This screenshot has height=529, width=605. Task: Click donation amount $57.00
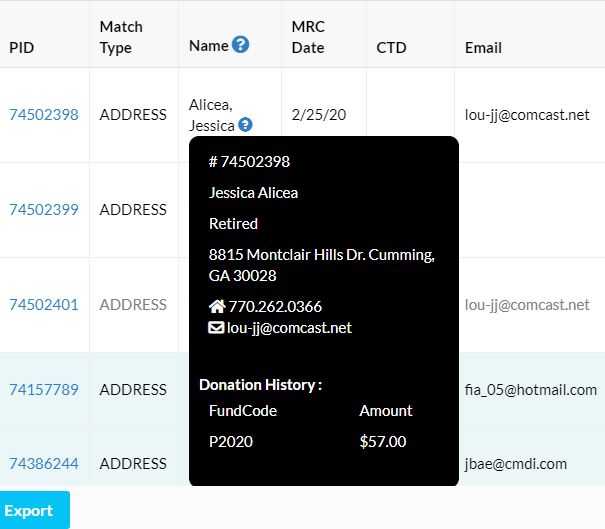click(x=383, y=441)
